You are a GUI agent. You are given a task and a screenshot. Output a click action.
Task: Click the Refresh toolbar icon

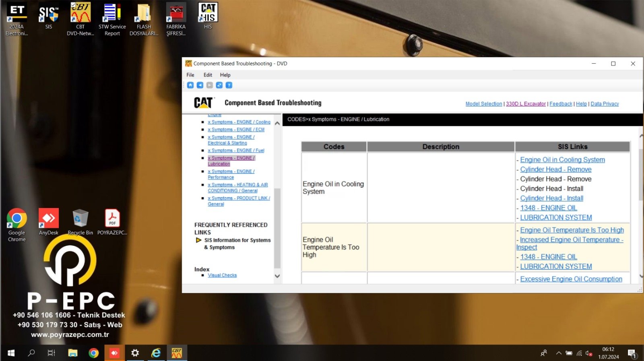pyautogui.click(x=219, y=85)
